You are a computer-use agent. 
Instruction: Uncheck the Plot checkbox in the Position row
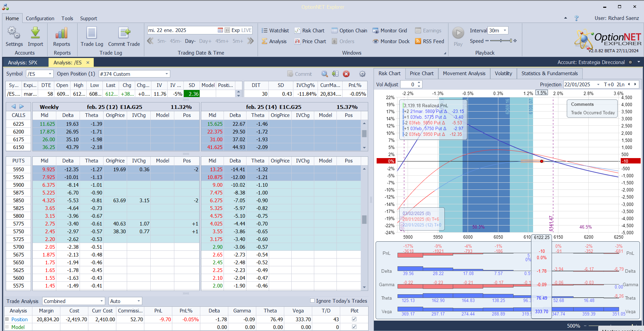(x=354, y=319)
